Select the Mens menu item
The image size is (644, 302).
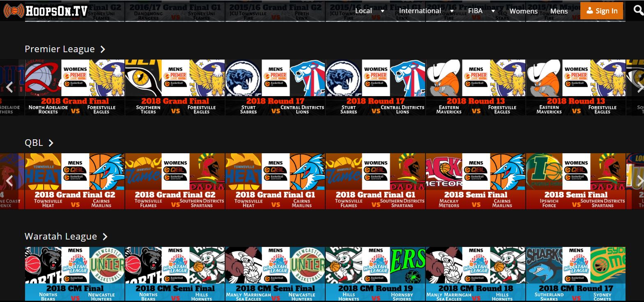pyautogui.click(x=559, y=11)
